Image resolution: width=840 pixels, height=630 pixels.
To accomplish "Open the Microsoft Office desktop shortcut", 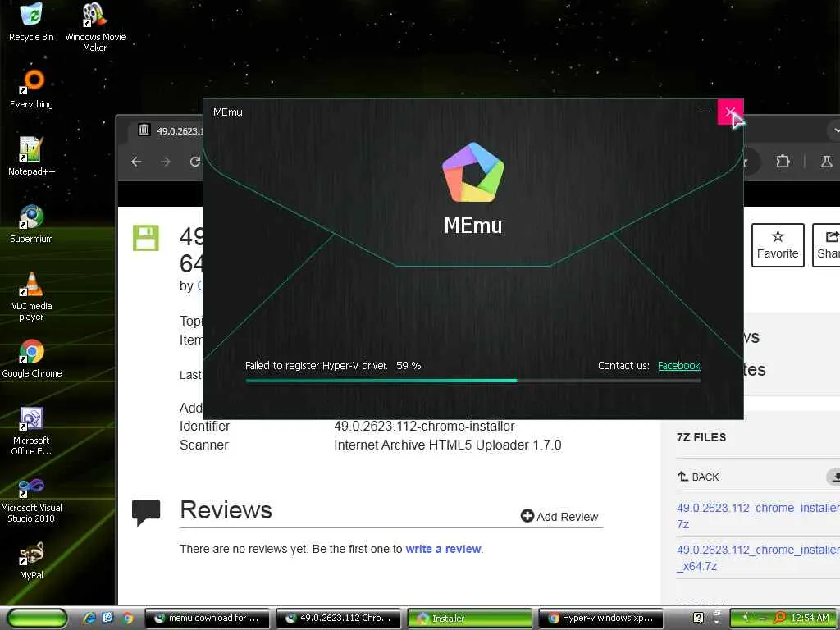I will coord(32,431).
